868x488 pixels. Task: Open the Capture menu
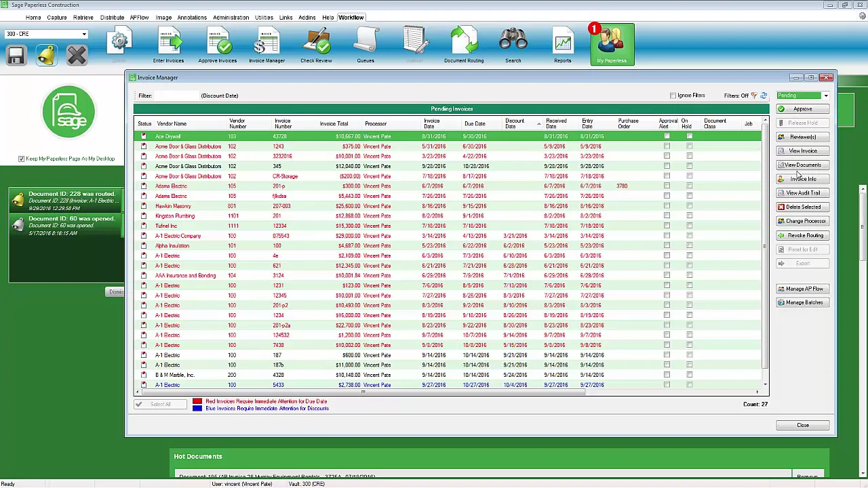(x=57, y=17)
